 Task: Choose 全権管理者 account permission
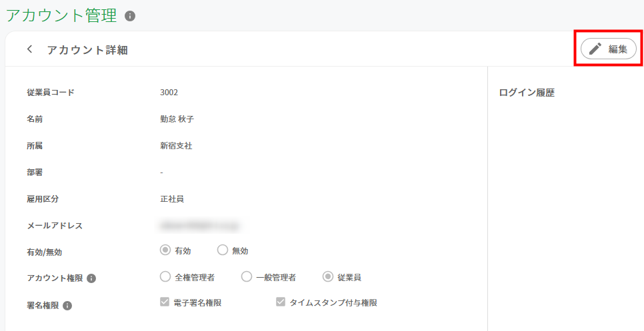pos(165,277)
